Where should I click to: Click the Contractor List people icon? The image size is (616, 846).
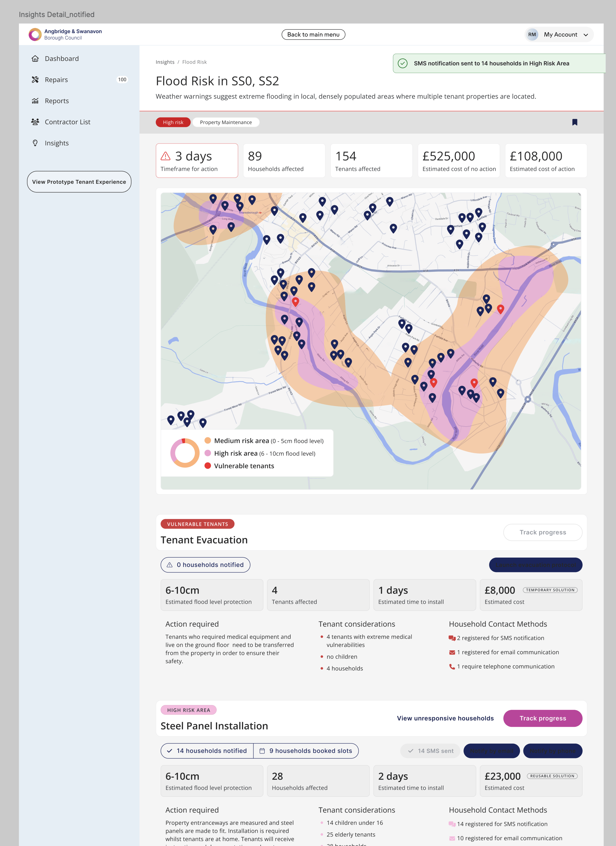click(35, 122)
